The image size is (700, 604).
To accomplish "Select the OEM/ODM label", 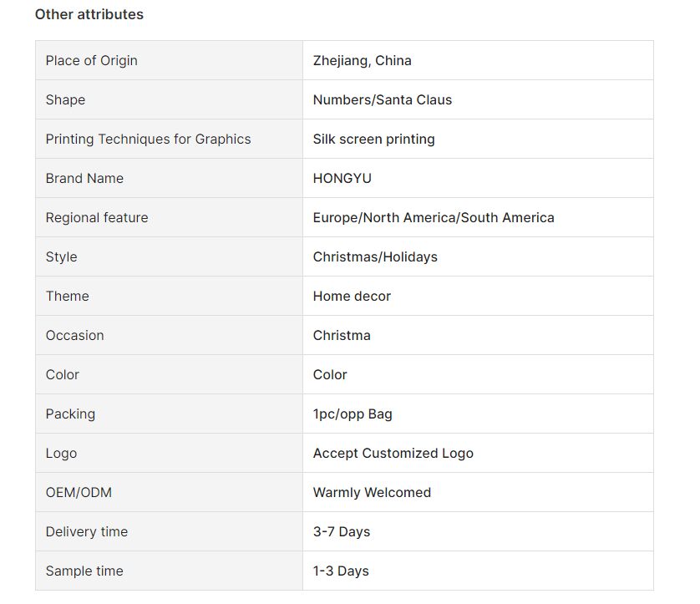I will pos(79,493).
